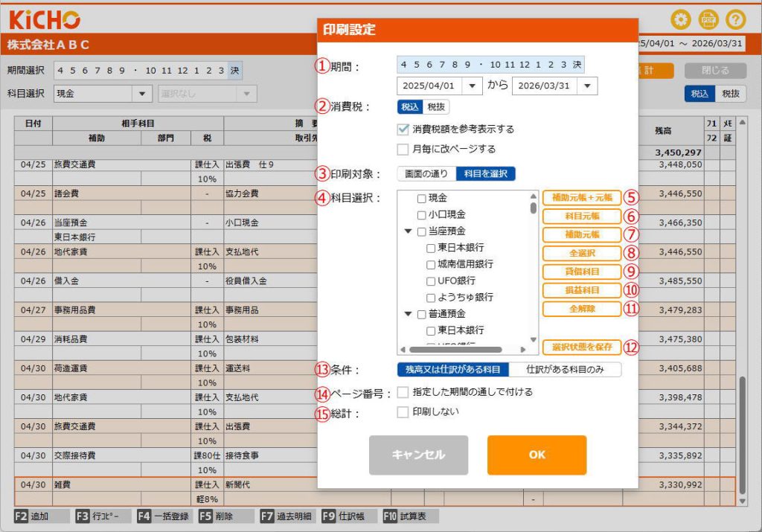The width and height of the screenshot is (762, 532).
Task: Open 試算表 with the F10 button
Action: (x=410, y=516)
